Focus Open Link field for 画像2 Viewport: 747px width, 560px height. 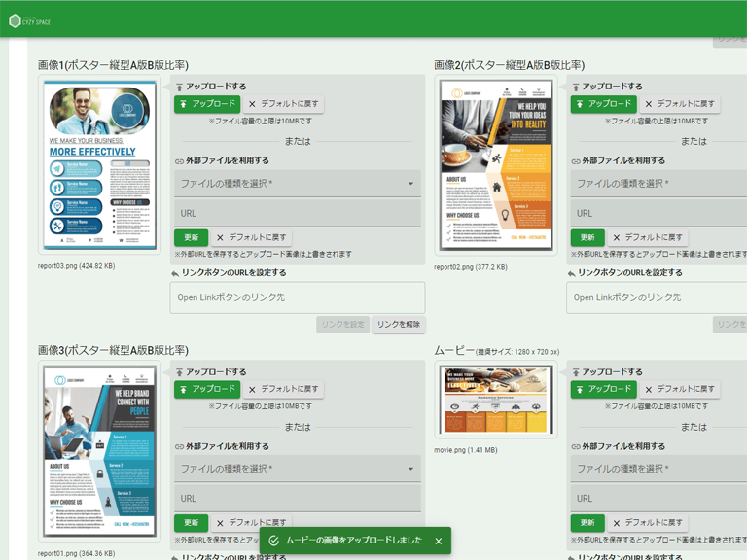click(657, 297)
